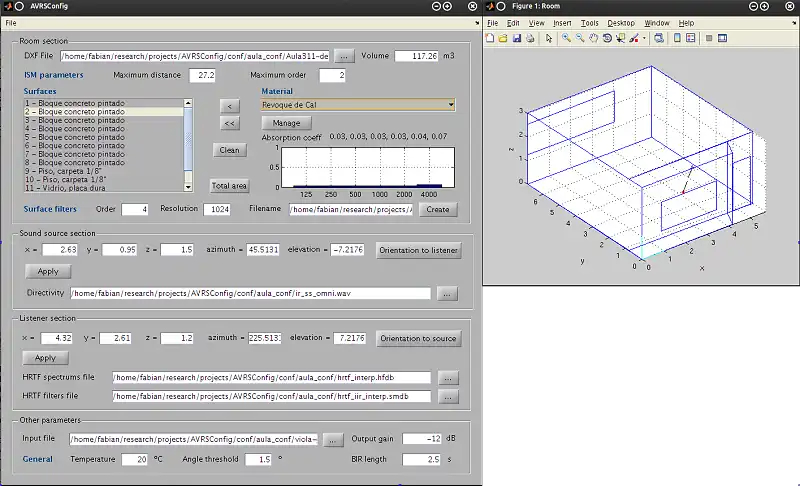The width and height of the screenshot is (800, 486).
Task: Click the Maximum order field
Action: tap(332, 75)
